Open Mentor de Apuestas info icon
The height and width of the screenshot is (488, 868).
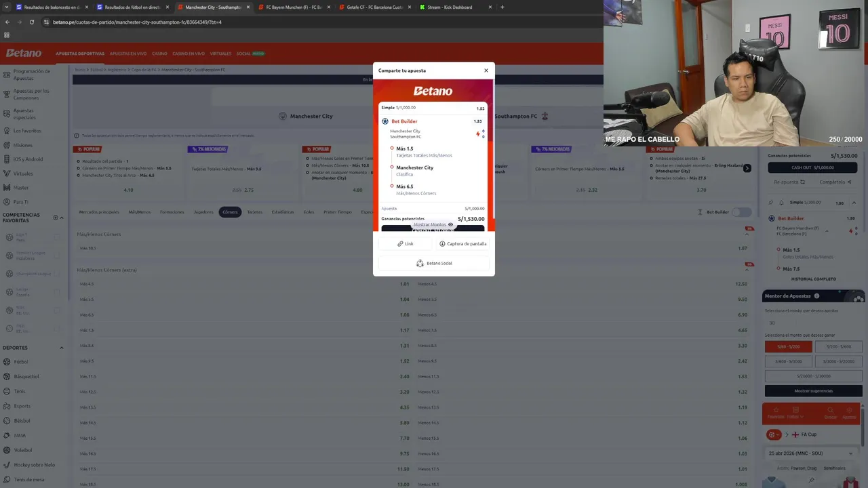816,296
